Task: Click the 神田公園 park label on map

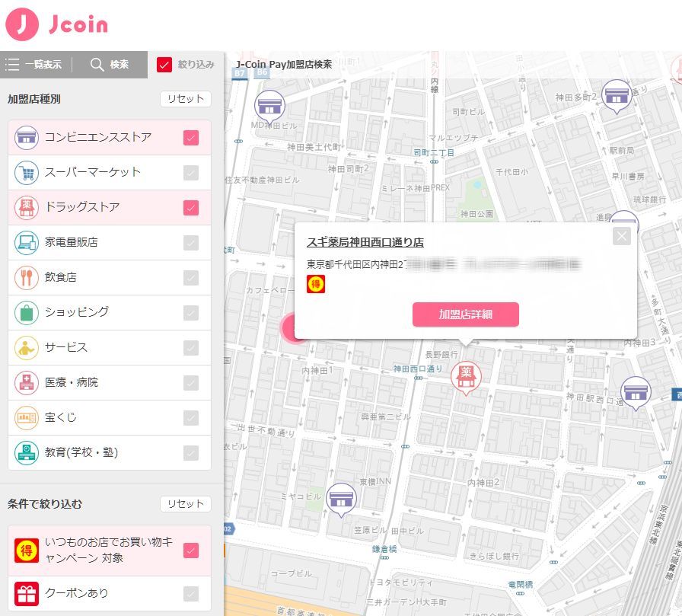Action: click(476, 214)
